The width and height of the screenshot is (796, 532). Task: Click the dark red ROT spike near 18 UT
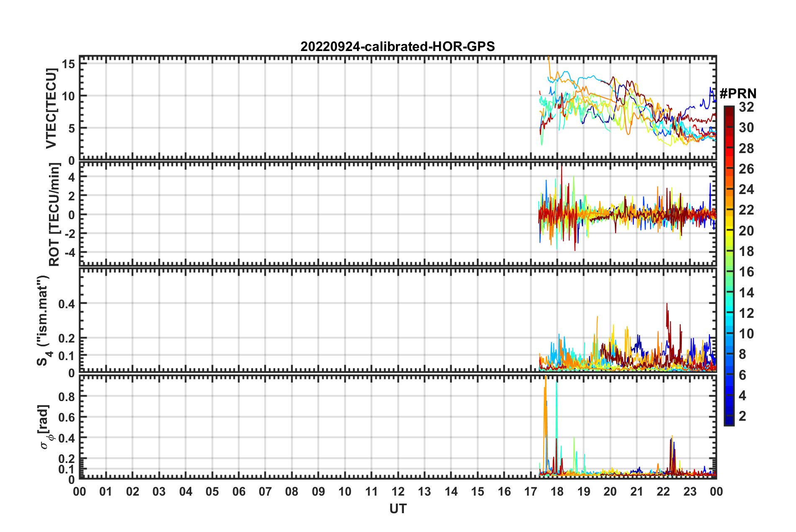(x=562, y=188)
